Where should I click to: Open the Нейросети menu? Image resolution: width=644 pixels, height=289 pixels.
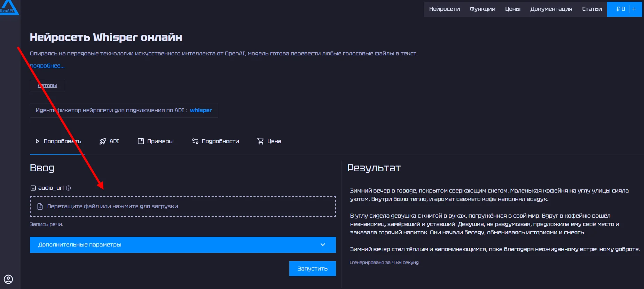(445, 9)
